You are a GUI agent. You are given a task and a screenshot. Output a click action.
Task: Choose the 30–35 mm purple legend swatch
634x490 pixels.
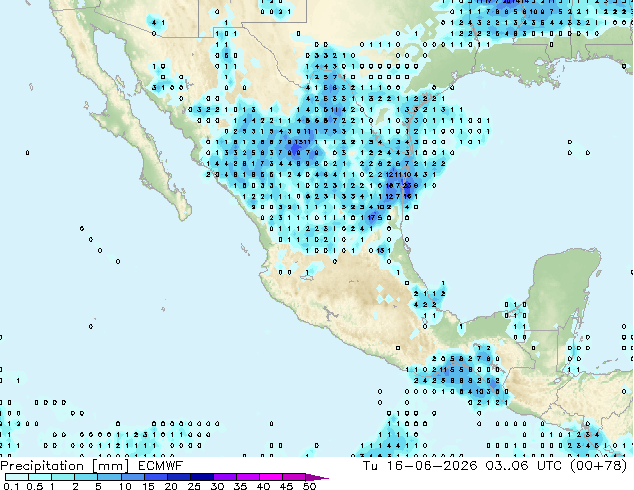[225, 477]
